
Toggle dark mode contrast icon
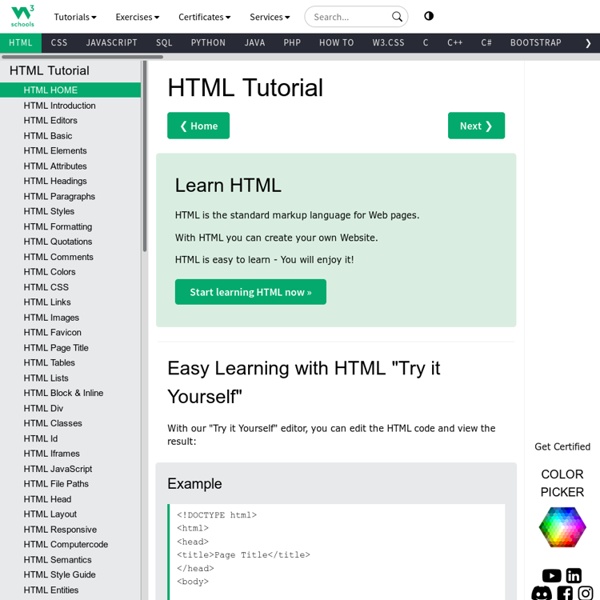429,16
